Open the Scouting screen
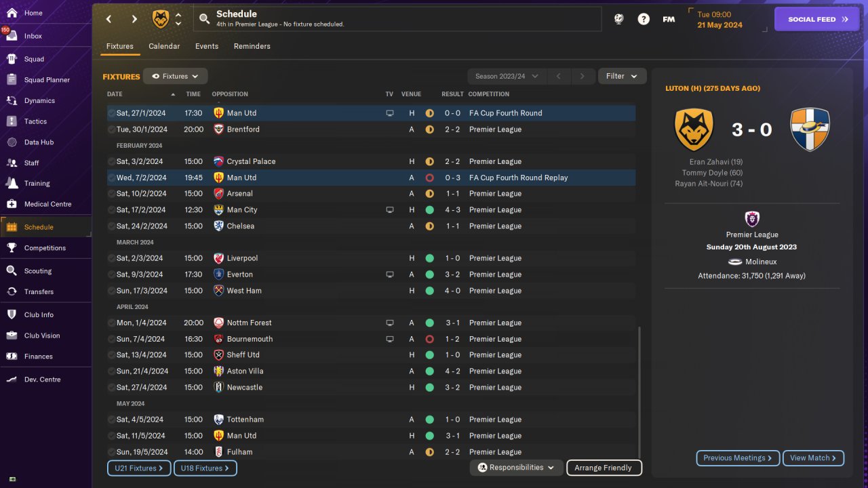Image resolution: width=868 pixels, height=488 pixels. [37, 271]
